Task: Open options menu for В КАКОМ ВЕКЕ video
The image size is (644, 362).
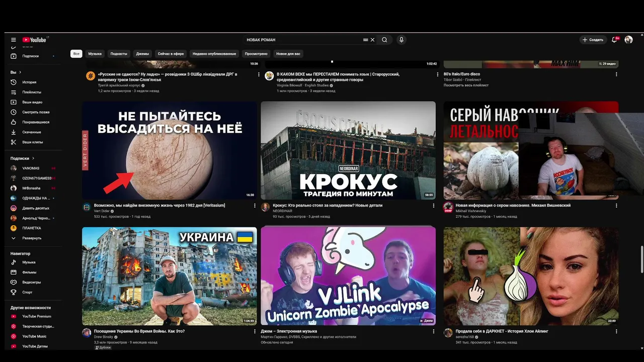Action: click(x=437, y=74)
